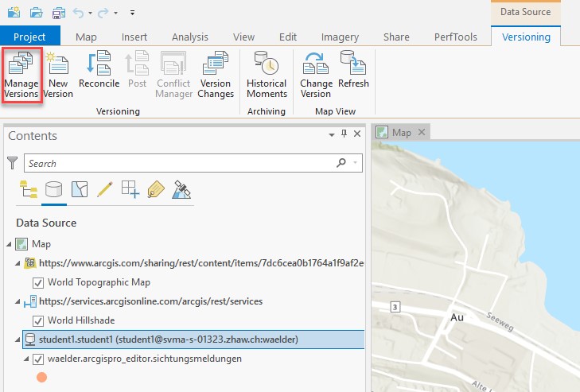Click the orange point symbol swatch

point(41,378)
